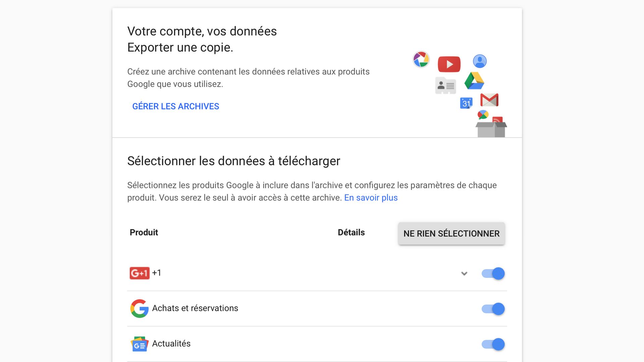Click the Actualités news icon
This screenshot has height=362, width=644.
pyautogui.click(x=140, y=344)
